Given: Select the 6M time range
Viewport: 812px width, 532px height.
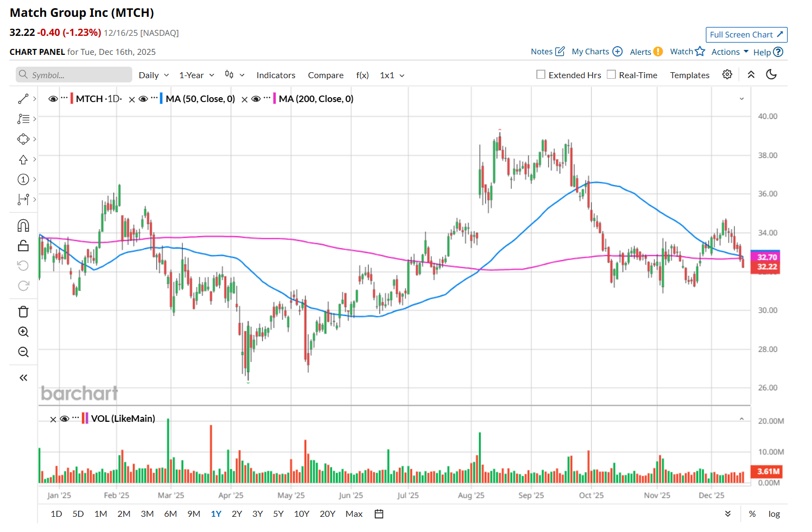Looking at the screenshot, I should 170,514.
